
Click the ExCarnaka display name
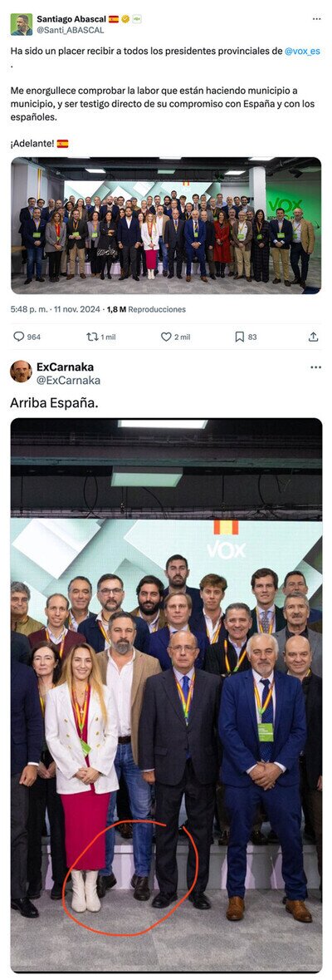65,367
